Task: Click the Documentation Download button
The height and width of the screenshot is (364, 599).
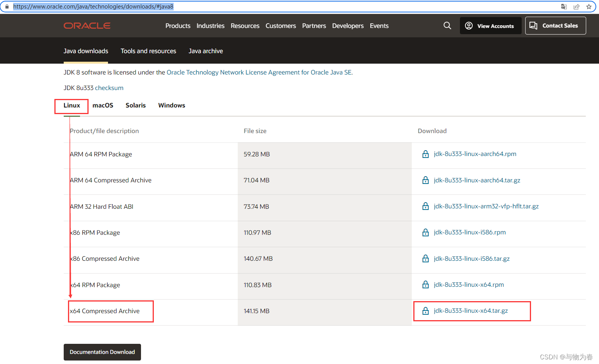Action: tap(102, 352)
